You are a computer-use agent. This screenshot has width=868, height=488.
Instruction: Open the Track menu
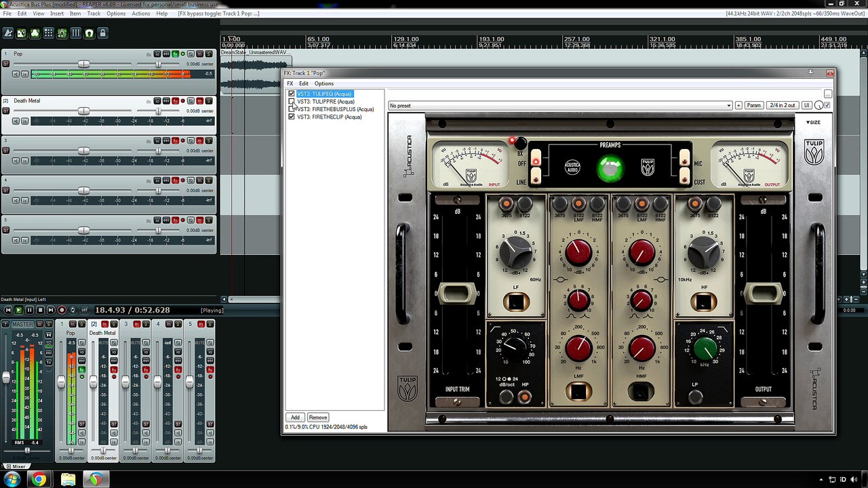pos(94,14)
